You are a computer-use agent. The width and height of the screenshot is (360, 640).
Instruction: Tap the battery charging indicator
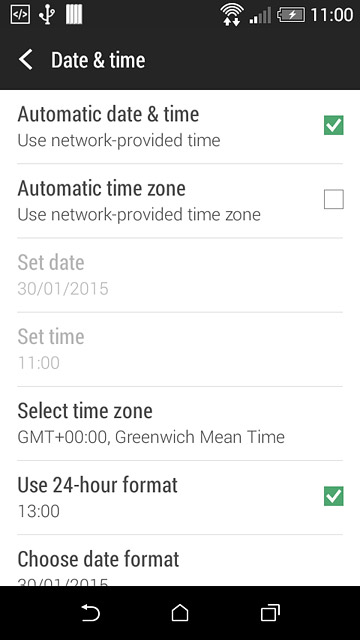(x=291, y=15)
